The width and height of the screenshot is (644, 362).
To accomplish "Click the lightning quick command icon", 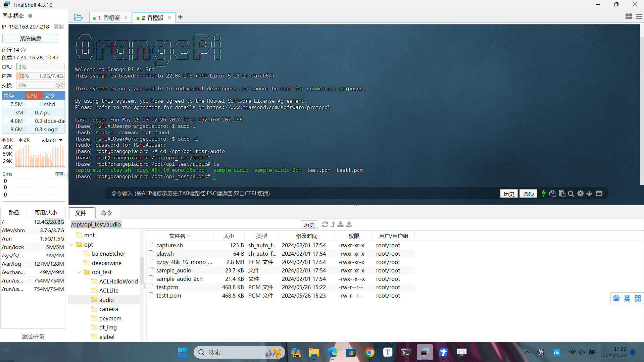I will click(x=544, y=194).
